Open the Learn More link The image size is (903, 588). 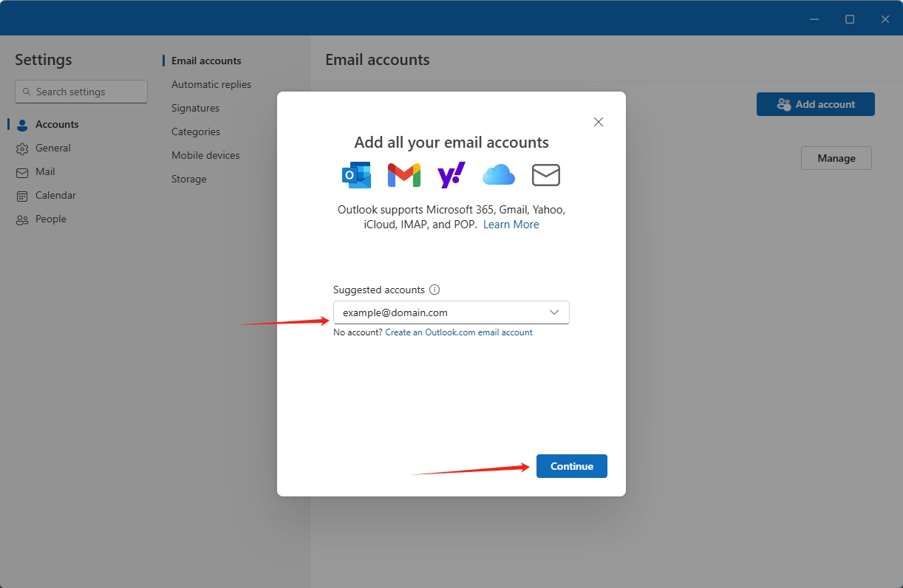[x=511, y=224]
